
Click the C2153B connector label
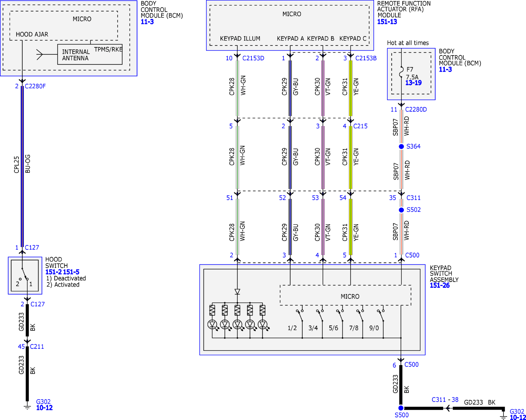[x=366, y=58]
